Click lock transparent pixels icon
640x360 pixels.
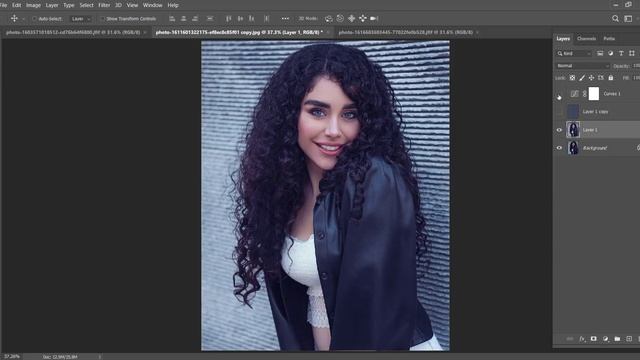[x=572, y=78]
